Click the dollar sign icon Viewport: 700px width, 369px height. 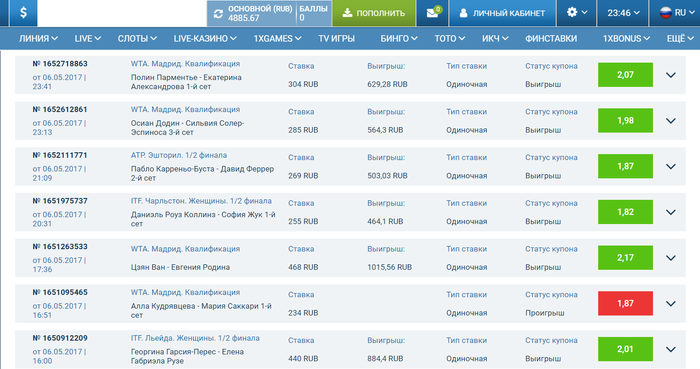(23, 13)
